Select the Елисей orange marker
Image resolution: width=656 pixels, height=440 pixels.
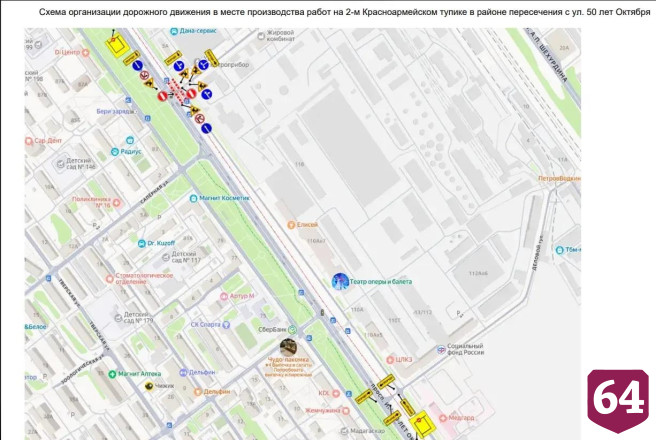pyautogui.click(x=291, y=225)
